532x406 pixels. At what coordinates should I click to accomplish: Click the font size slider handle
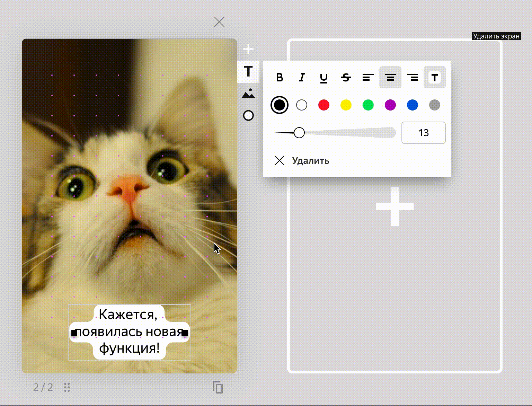299,133
